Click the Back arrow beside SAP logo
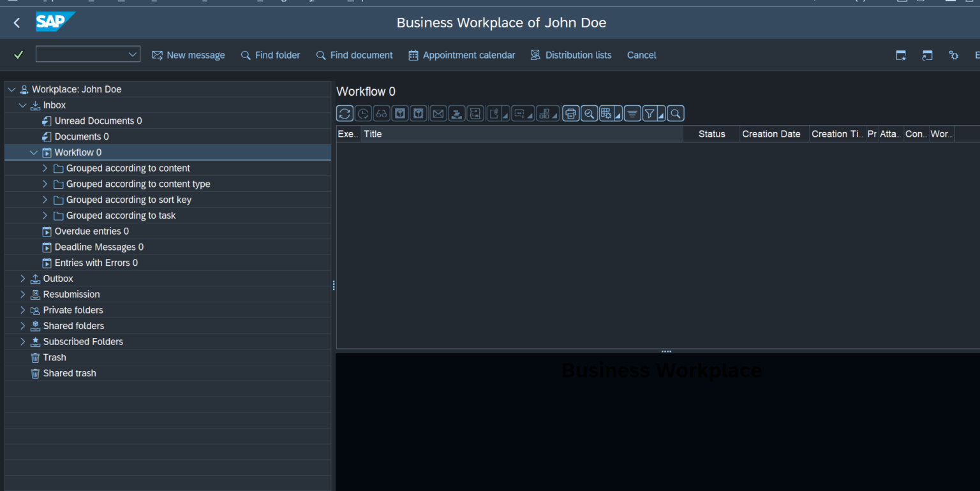 pyautogui.click(x=17, y=23)
